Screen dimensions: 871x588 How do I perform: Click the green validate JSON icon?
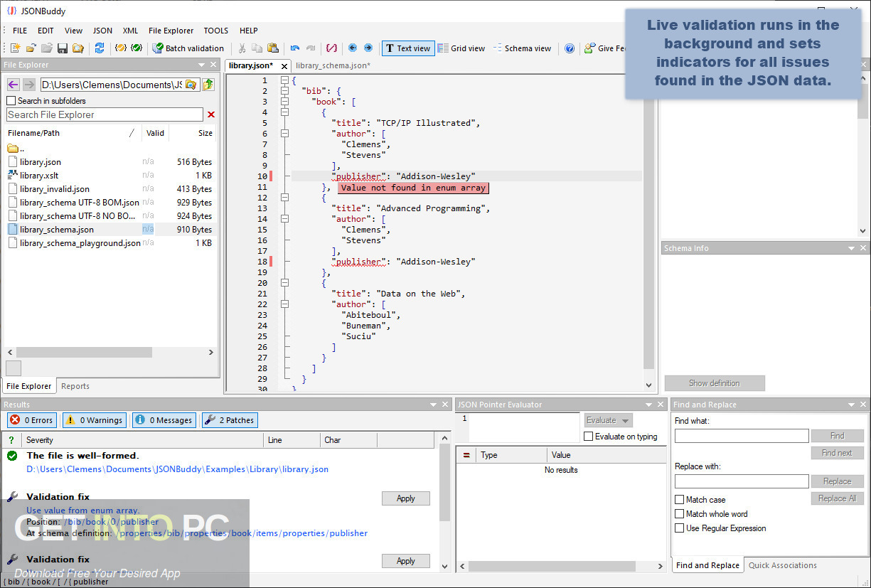click(137, 48)
